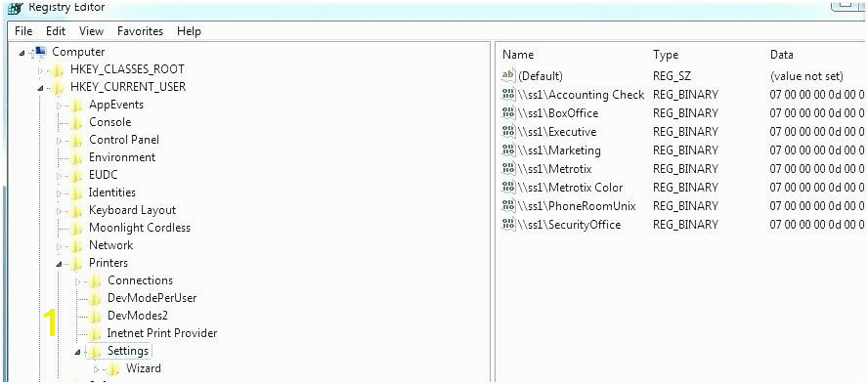This screenshot has width=868, height=385.
Task: Select the SecurityOffice binary value icon
Action: click(x=508, y=225)
